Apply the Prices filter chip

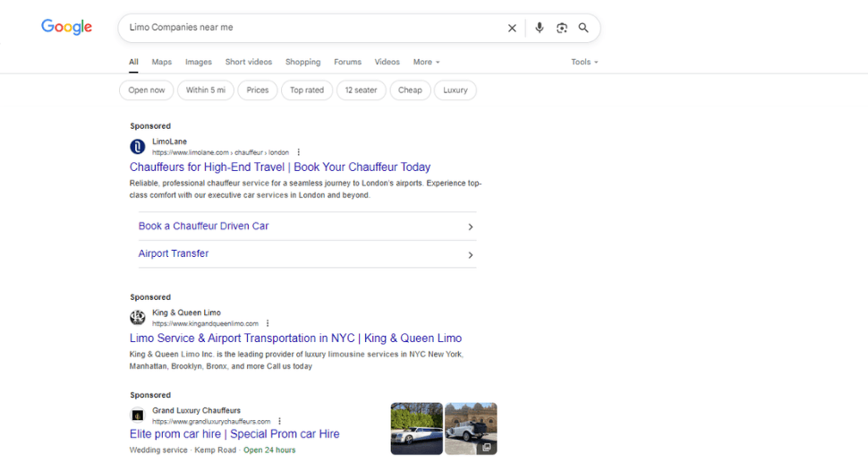point(258,90)
